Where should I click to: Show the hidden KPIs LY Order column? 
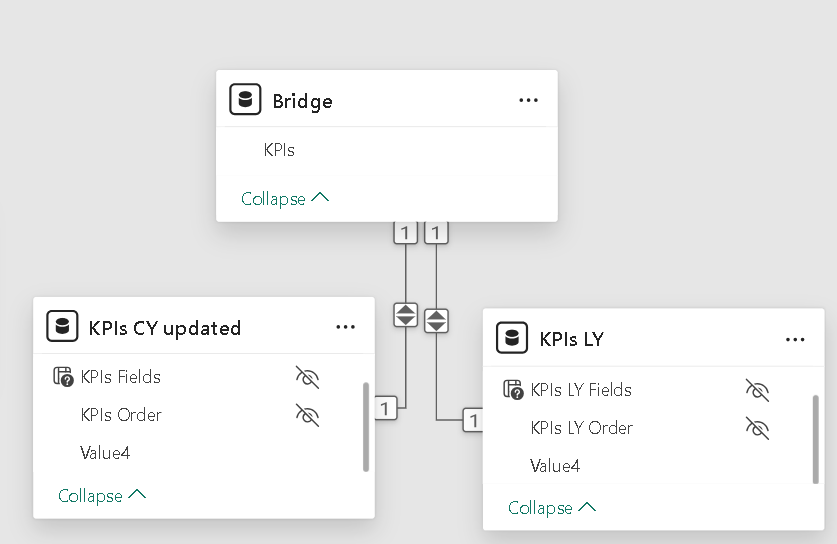pos(757,428)
